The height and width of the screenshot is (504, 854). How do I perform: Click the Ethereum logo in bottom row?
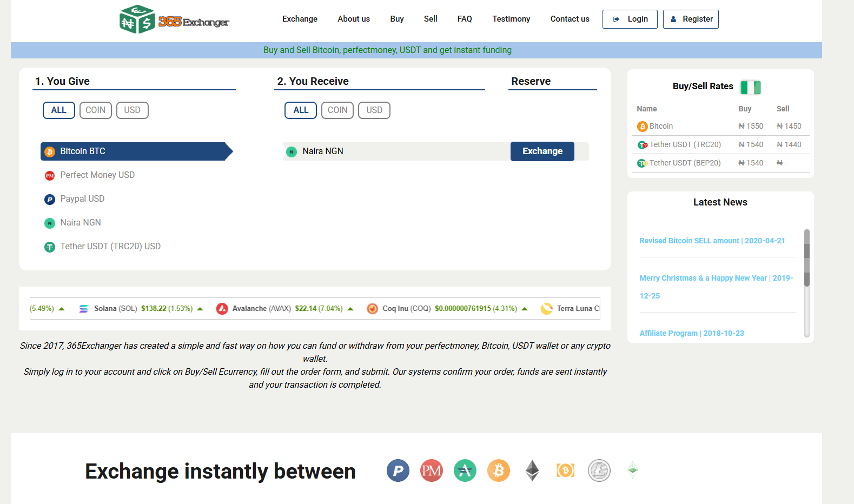532,470
